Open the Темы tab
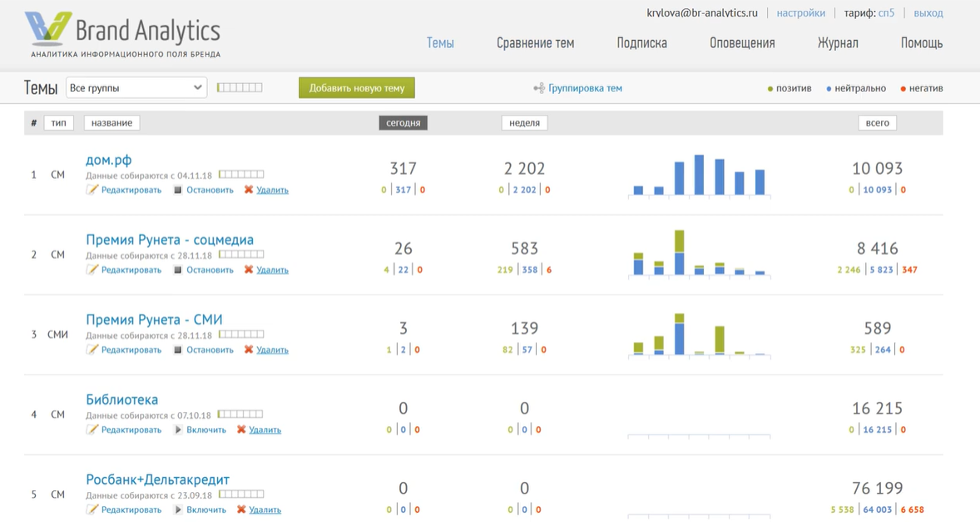The width and height of the screenshot is (980, 522). 440,43
